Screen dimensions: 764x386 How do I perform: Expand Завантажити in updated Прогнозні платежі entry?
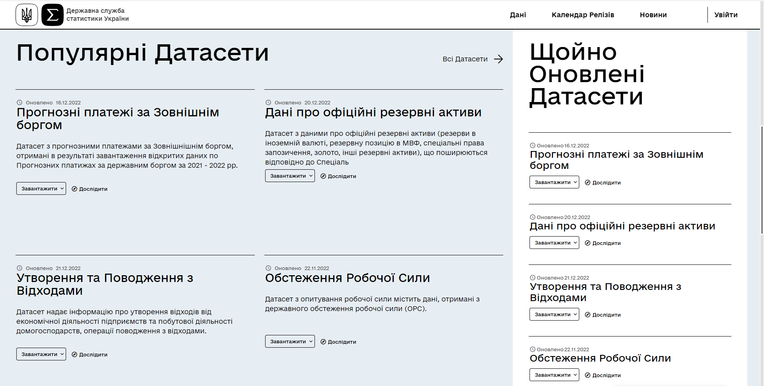coord(554,182)
